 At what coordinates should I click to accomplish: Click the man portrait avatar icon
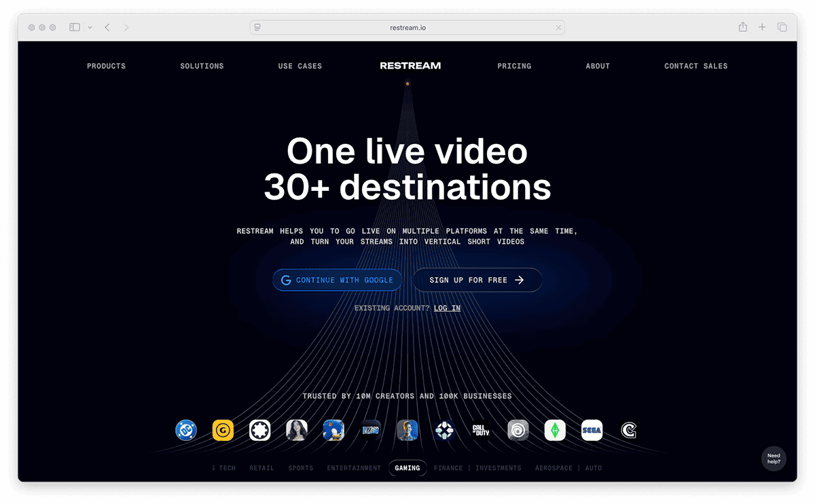(407, 430)
